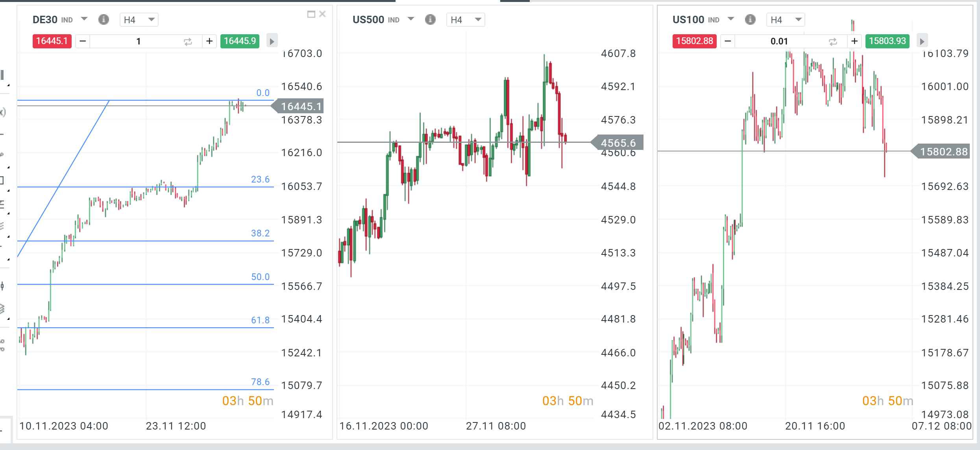Click the US100 volume field showing 0.01
Viewport: 980px width, 450px height.
pos(779,41)
